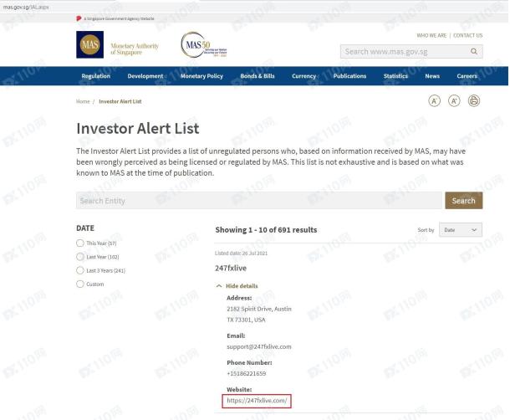This screenshot has width=510, height=420.
Task: Open the MAS 50 anniversary logo
Action: 204,45
